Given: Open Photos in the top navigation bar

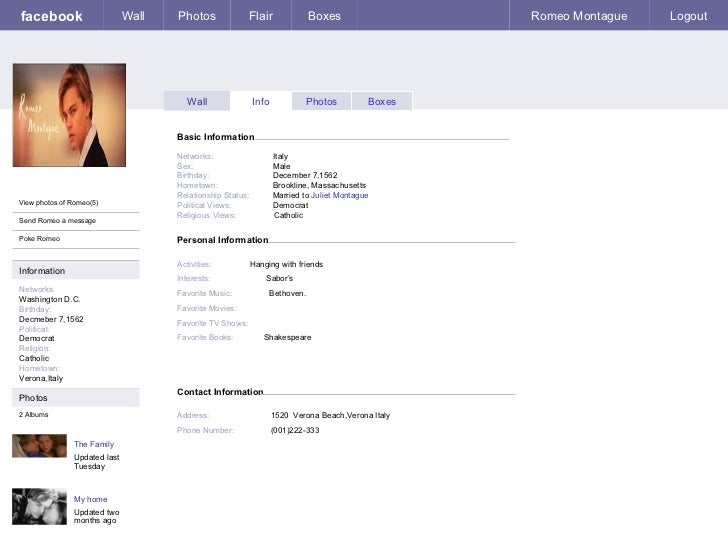Looking at the screenshot, I should tap(197, 16).
